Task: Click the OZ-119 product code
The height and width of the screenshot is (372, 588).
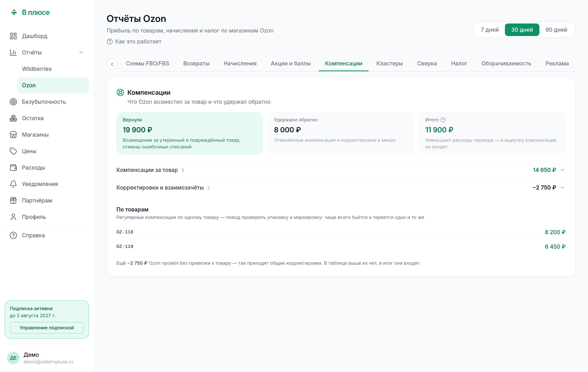Action: [125, 247]
